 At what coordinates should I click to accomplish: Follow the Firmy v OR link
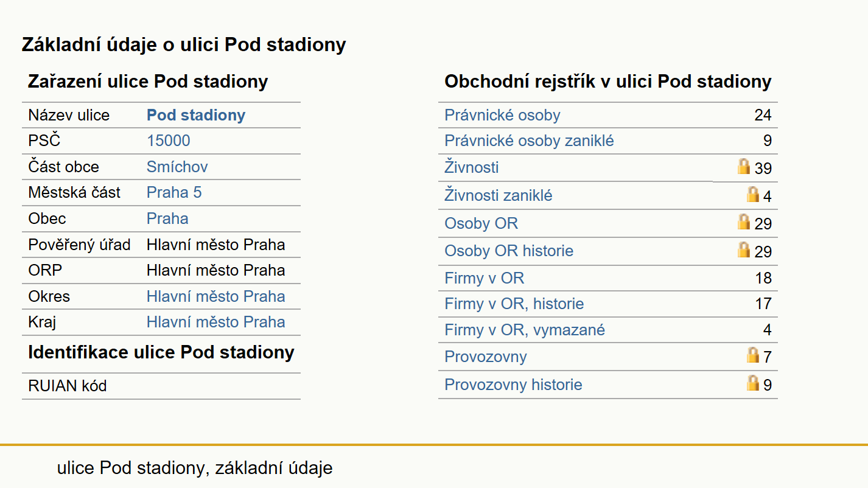484,279
